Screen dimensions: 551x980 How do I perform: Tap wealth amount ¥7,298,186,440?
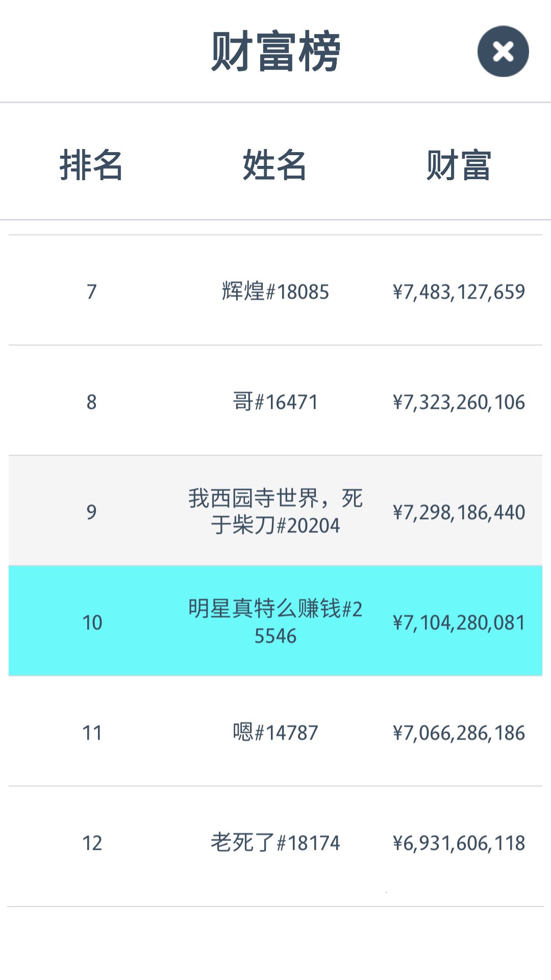pyautogui.click(x=459, y=512)
